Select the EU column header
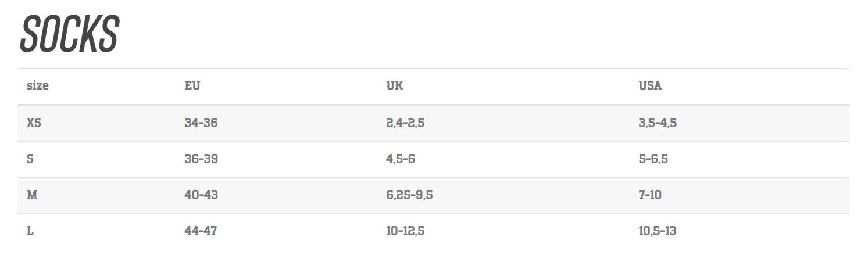This screenshot has width=868, height=279. coord(192,86)
